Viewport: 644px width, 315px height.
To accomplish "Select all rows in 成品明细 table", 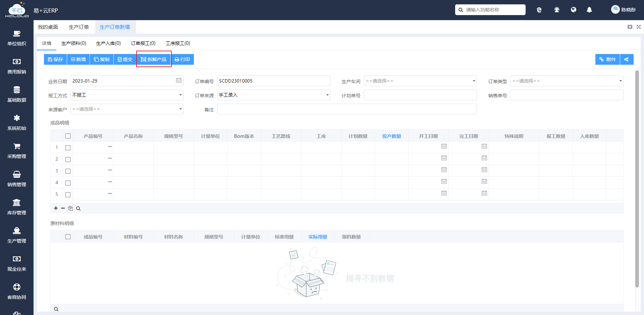I will (x=68, y=136).
